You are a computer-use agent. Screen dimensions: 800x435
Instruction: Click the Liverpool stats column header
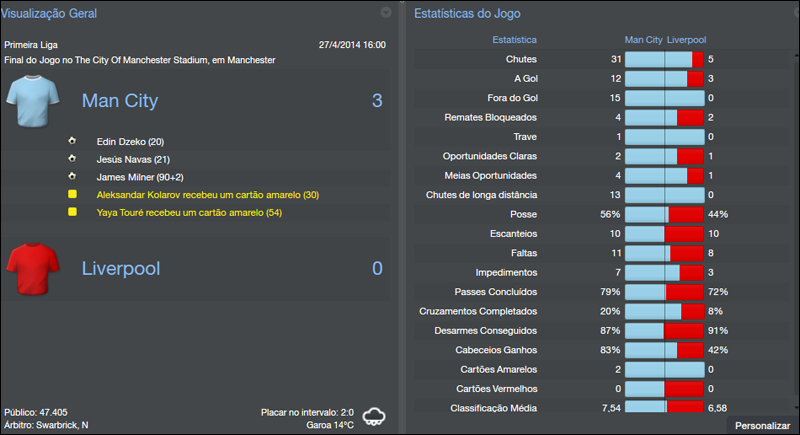(x=687, y=40)
